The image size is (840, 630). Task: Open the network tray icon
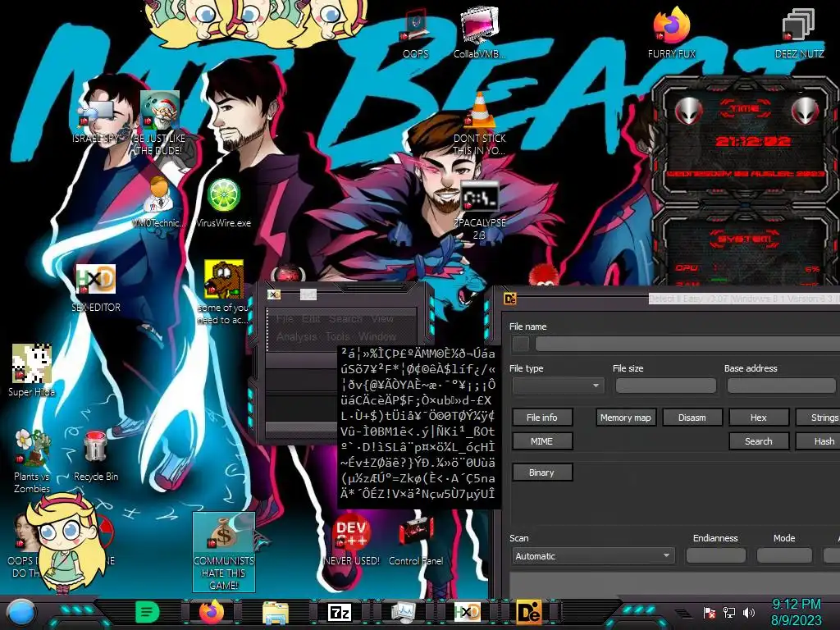click(x=728, y=612)
